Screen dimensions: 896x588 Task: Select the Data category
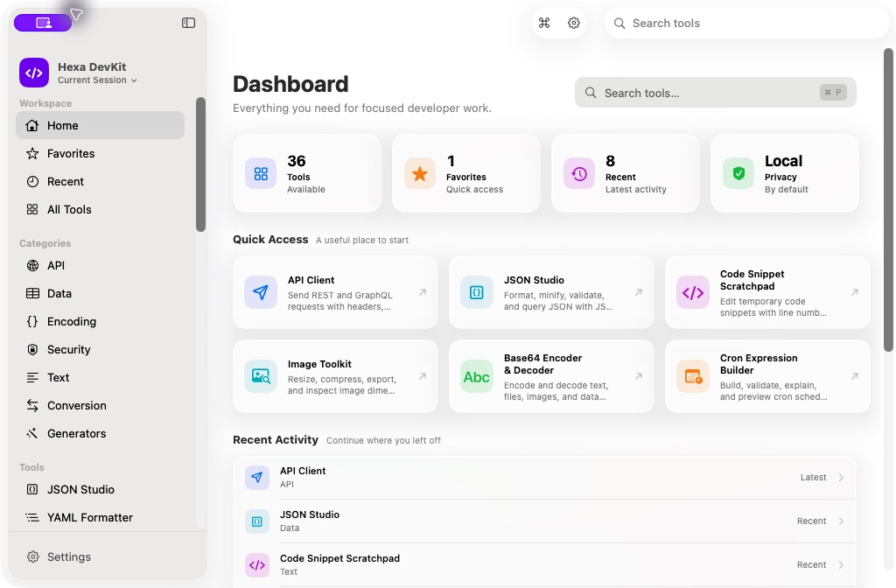[x=100, y=293]
